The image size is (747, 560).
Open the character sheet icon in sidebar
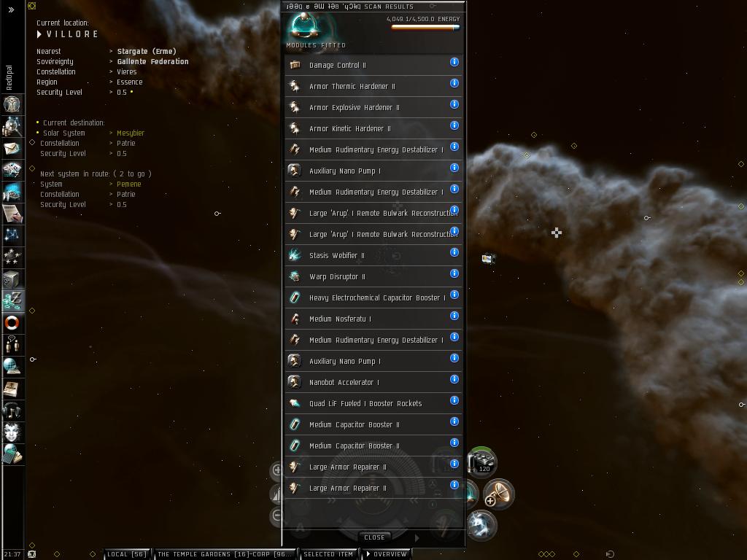12,104
